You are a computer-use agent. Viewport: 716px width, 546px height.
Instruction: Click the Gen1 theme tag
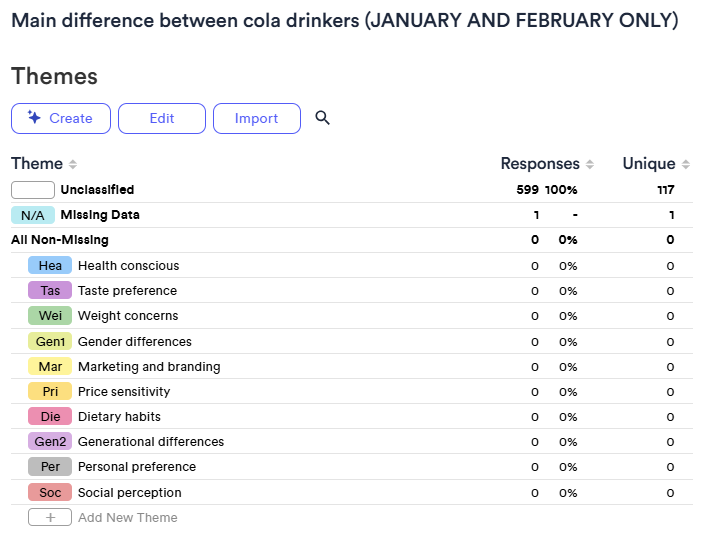(x=50, y=341)
